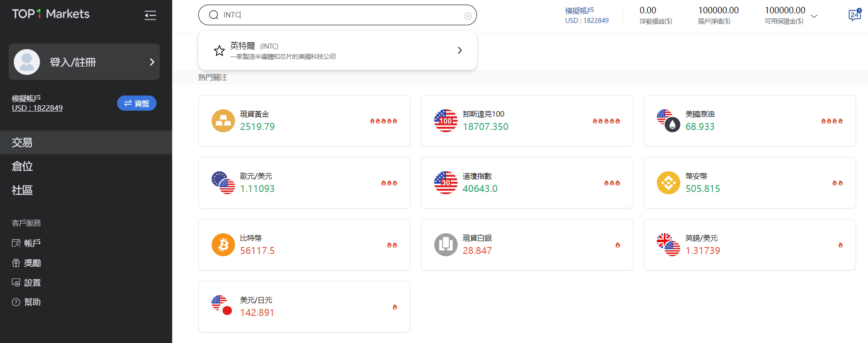
Task: Collapse the sidebar menu icon
Action: (150, 15)
